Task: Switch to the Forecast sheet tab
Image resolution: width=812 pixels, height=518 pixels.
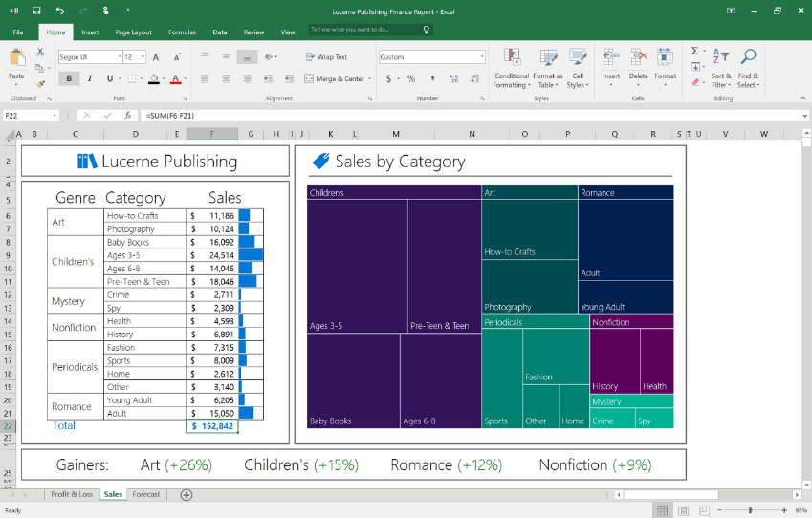Action: [x=146, y=494]
